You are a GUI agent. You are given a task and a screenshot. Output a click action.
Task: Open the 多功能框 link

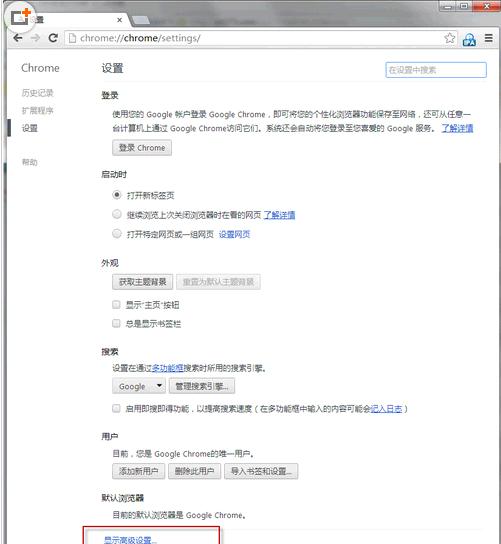[168, 368]
